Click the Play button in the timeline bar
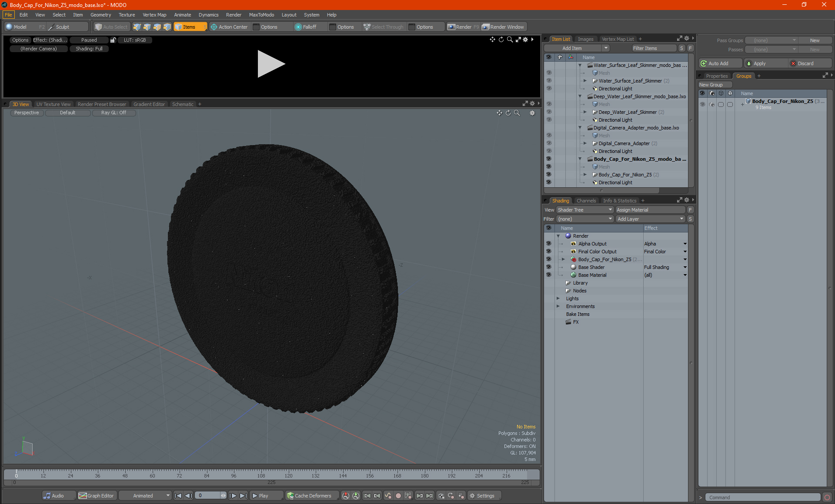 coord(266,496)
